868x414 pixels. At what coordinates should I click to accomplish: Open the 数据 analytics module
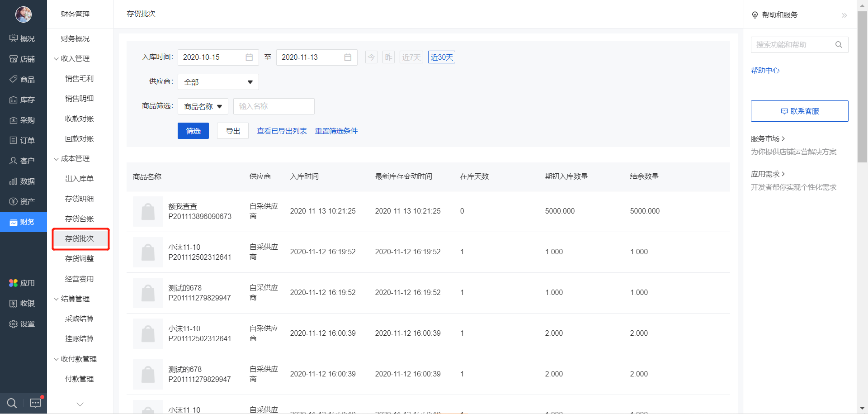(x=23, y=181)
